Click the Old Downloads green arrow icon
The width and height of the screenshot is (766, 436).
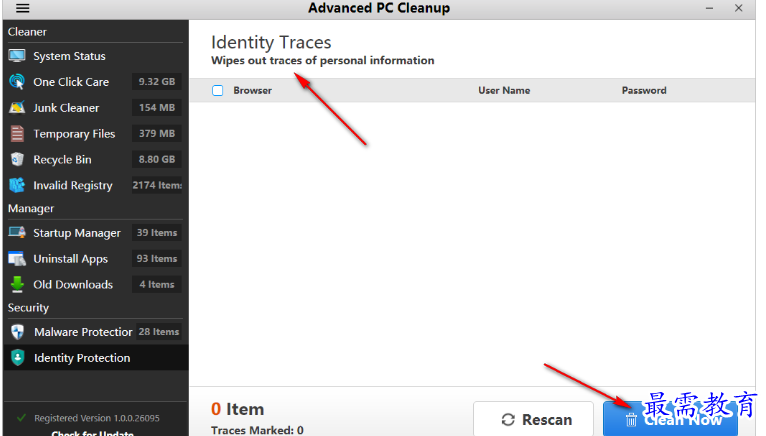[x=17, y=284]
